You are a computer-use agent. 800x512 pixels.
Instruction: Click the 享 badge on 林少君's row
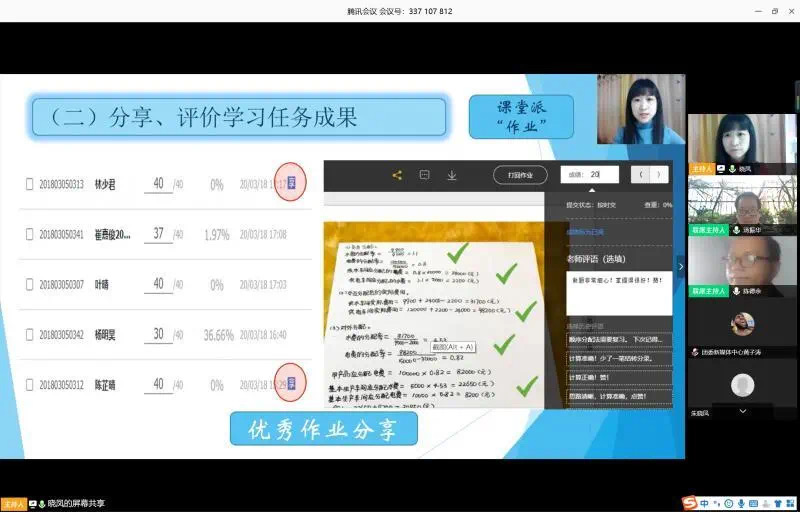click(x=290, y=183)
